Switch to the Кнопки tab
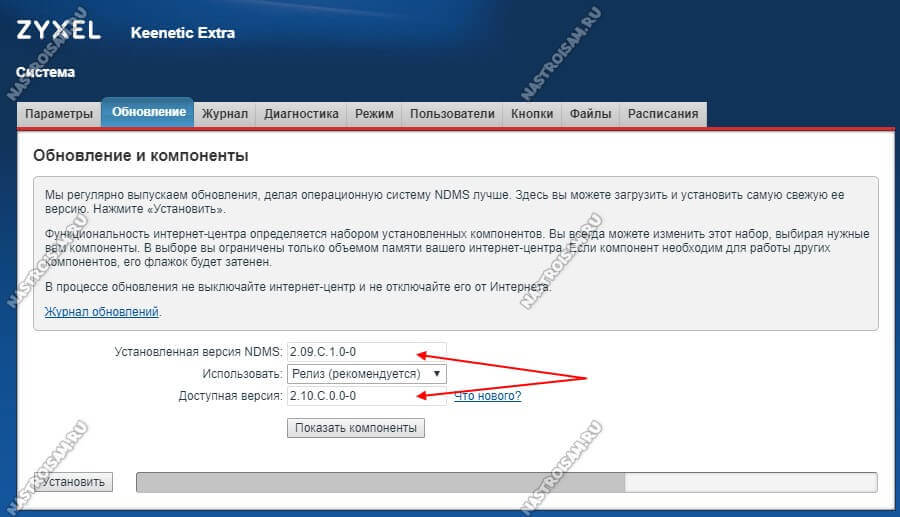 532,114
